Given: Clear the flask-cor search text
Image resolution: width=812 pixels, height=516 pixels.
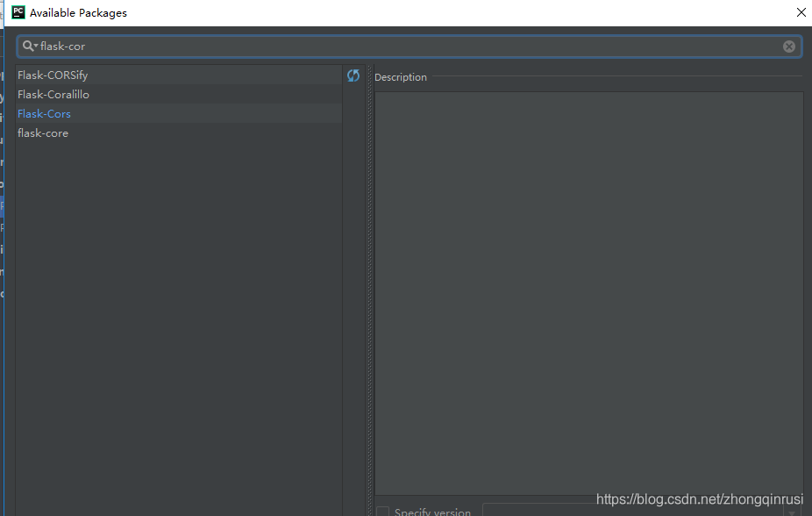Looking at the screenshot, I should coord(788,47).
